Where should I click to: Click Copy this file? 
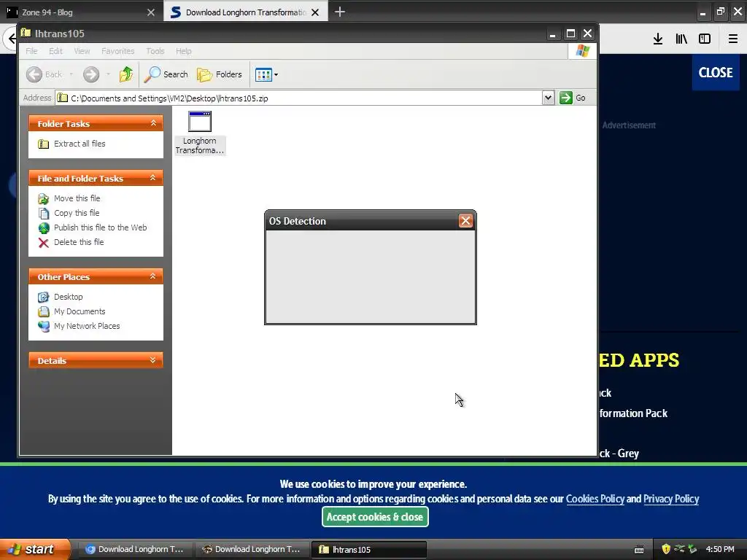tap(76, 213)
